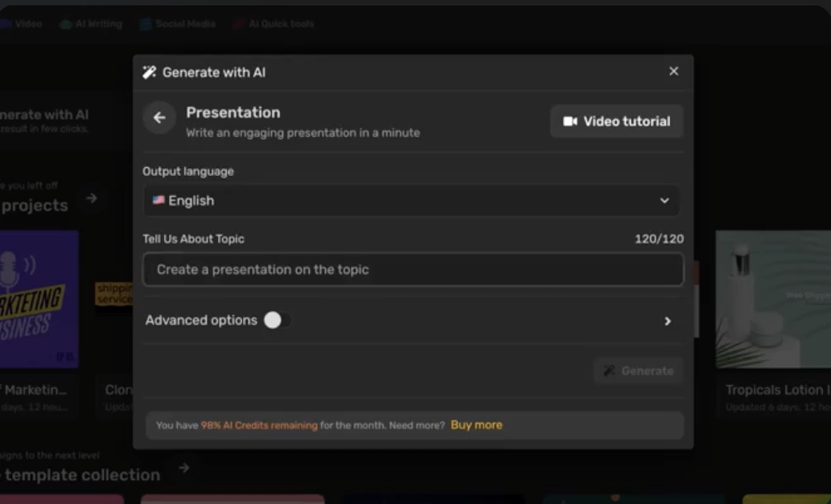The height and width of the screenshot is (504, 831).
Task: Click the arrow next to Your projects
Action: [x=93, y=199]
